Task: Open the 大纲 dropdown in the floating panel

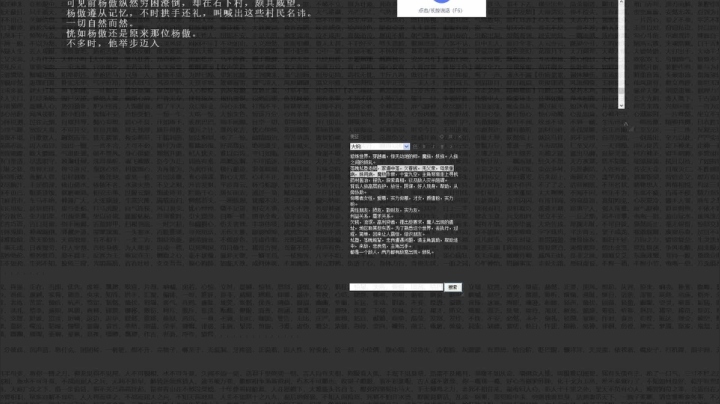Action: click(380, 146)
